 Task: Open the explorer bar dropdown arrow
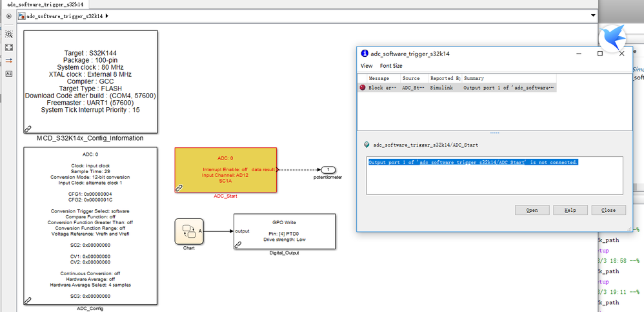[592, 16]
